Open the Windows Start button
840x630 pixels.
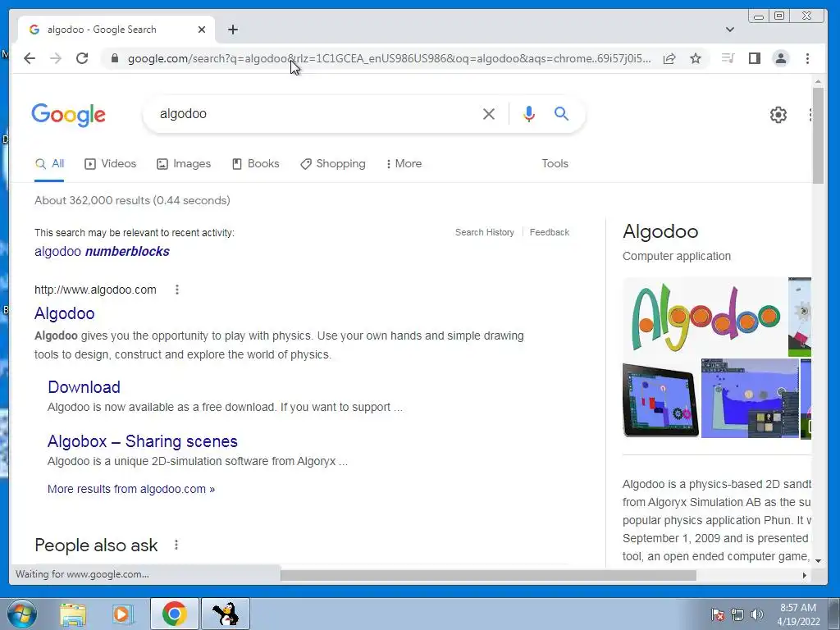pyautogui.click(x=21, y=614)
